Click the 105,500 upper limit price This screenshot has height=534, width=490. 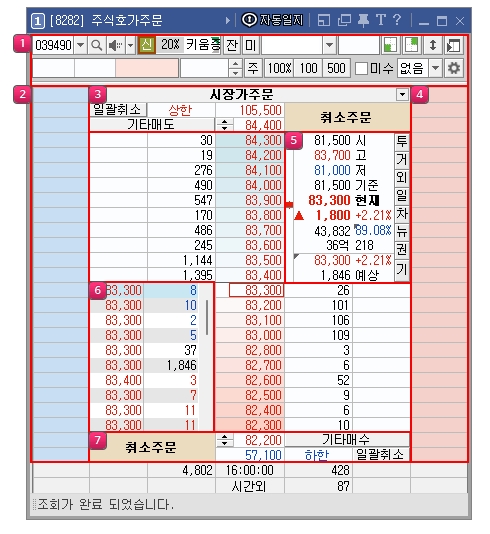(261, 110)
